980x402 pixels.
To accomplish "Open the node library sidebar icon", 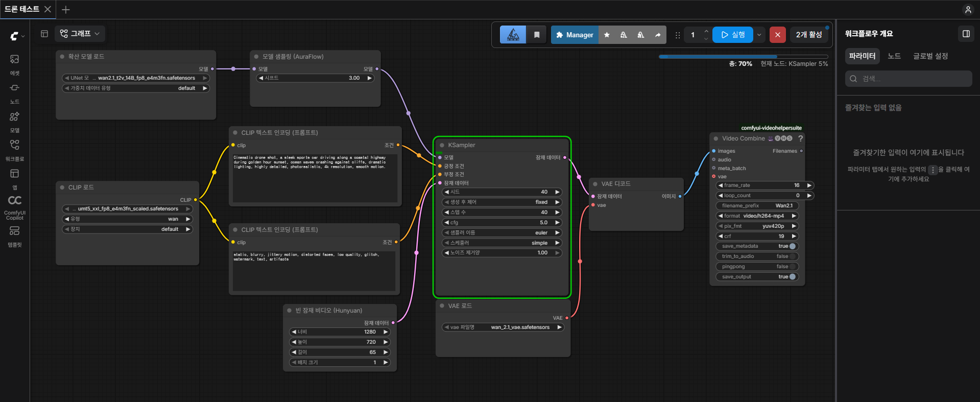I will (14, 93).
